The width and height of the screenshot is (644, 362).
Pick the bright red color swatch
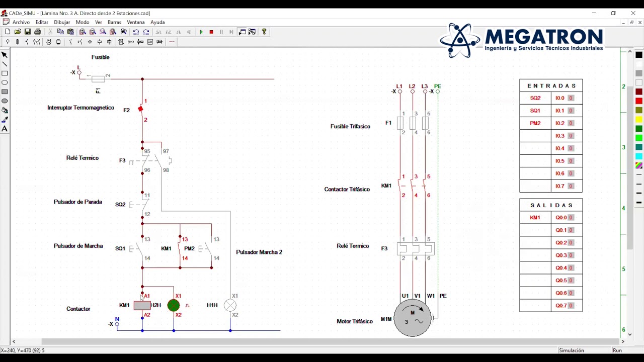tap(639, 101)
